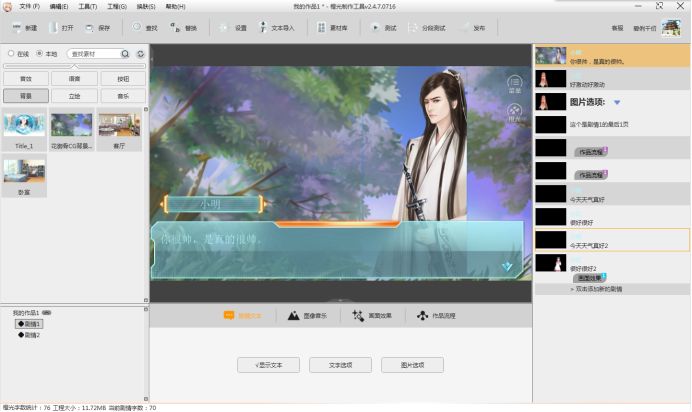The width and height of the screenshot is (692, 412).
Task: Open the 工具(T) menu
Action: pyautogui.click(x=87, y=7)
